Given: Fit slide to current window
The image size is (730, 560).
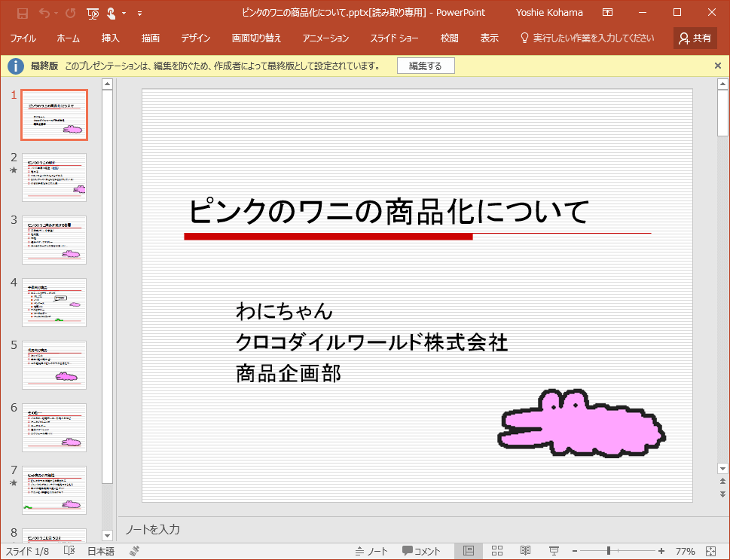Looking at the screenshot, I should tap(711, 552).
